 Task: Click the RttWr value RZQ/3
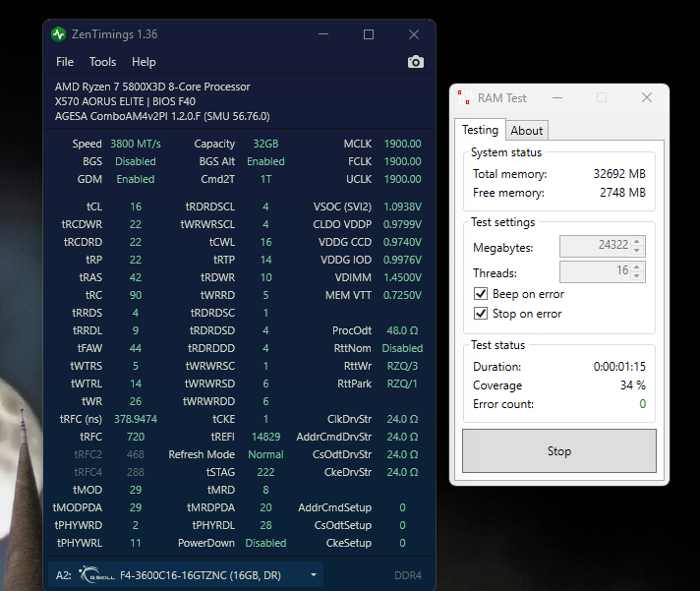pos(402,366)
